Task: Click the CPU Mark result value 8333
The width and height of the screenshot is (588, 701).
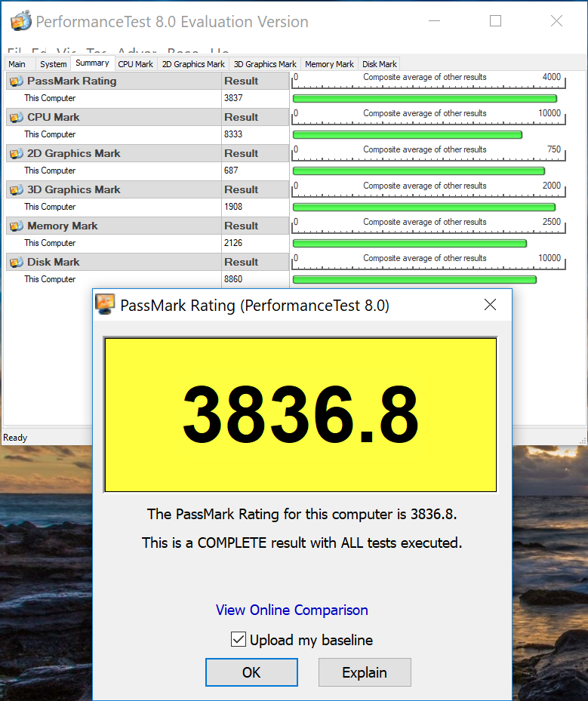Action: pyautogui.click(x=233, y=134)
